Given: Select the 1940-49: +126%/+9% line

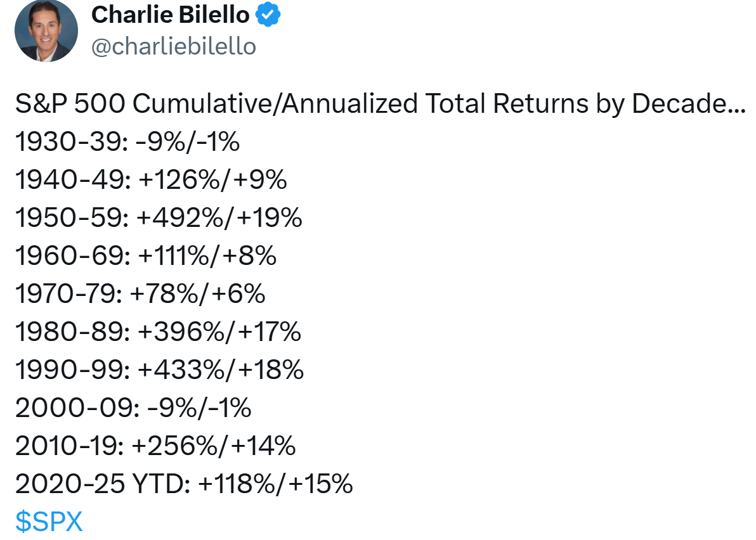Looking at the screenshot, I should [x=151, y=181].
